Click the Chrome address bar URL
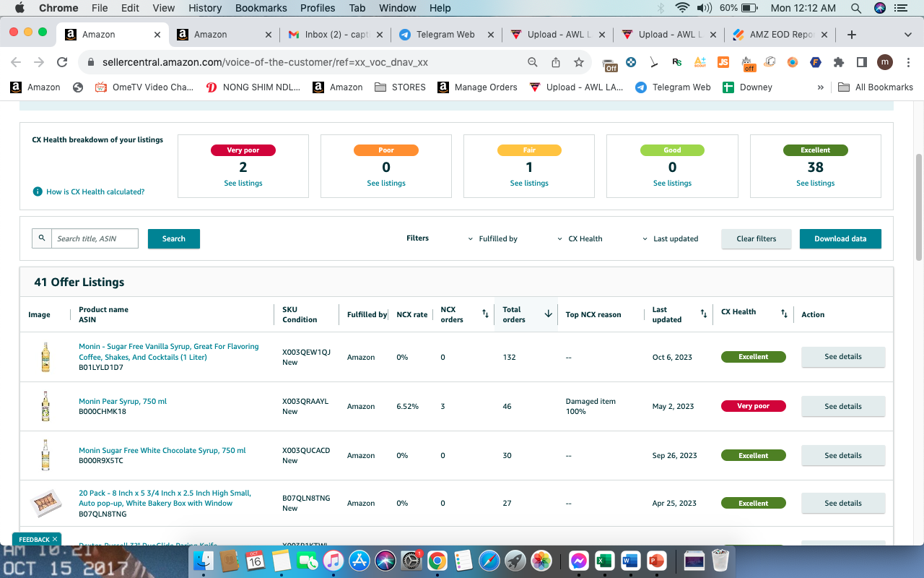 265,62
